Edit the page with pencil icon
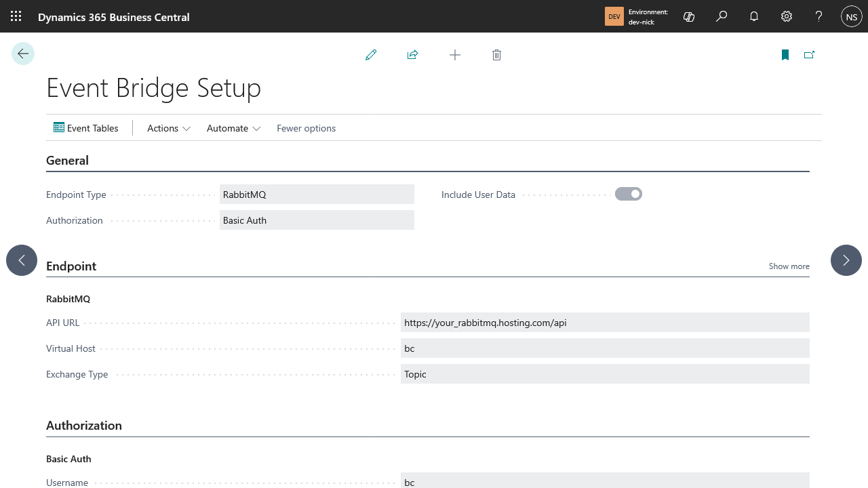This screenshot has width=868, height=488. pyautogui.click(x=371, y=55)
